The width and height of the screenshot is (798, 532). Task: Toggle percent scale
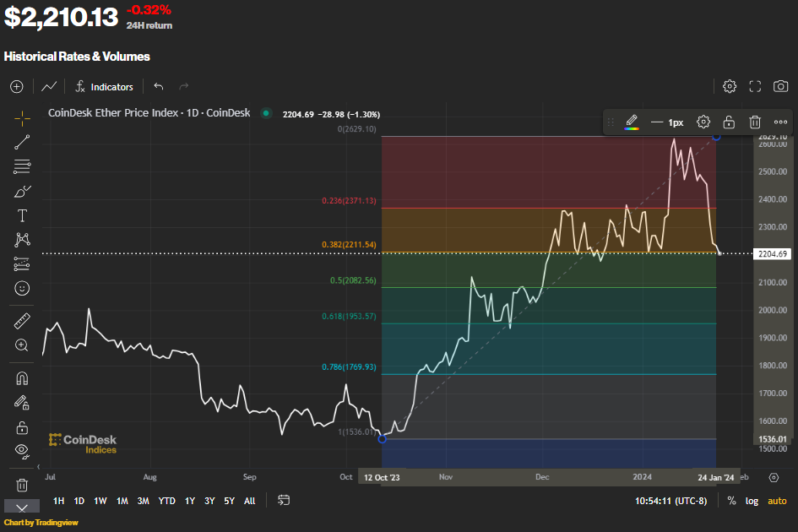[731, 501]
